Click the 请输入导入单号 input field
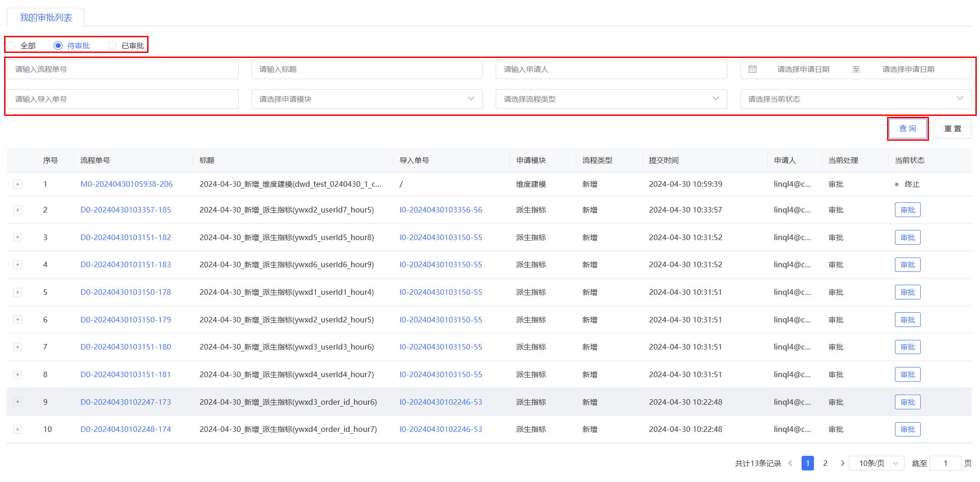Image resolution: width=980 pixels, height=482 pixels. (123, 99)
